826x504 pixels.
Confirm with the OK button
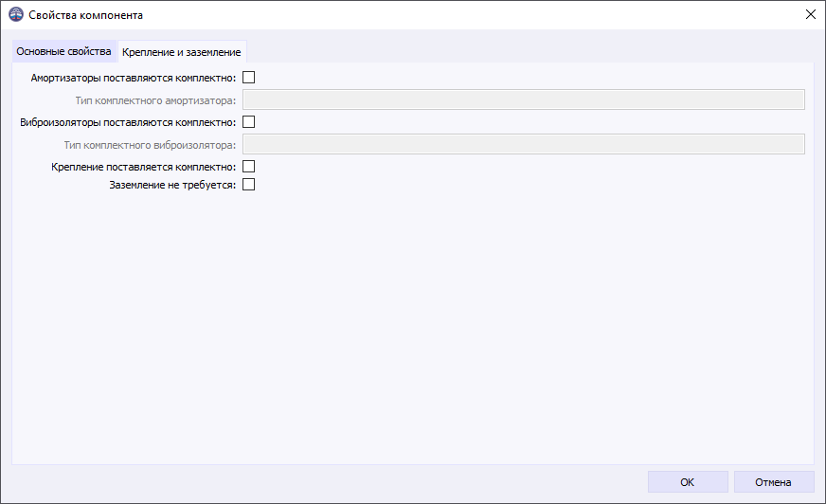pyautogui.click(x=688, y=482)
